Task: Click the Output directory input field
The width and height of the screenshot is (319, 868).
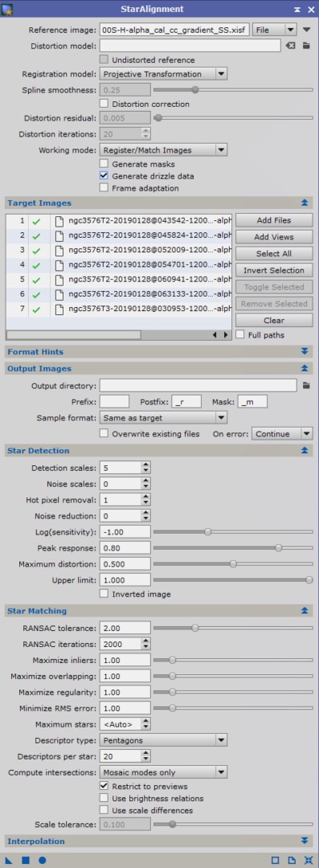Action: [x=198, y=385]
